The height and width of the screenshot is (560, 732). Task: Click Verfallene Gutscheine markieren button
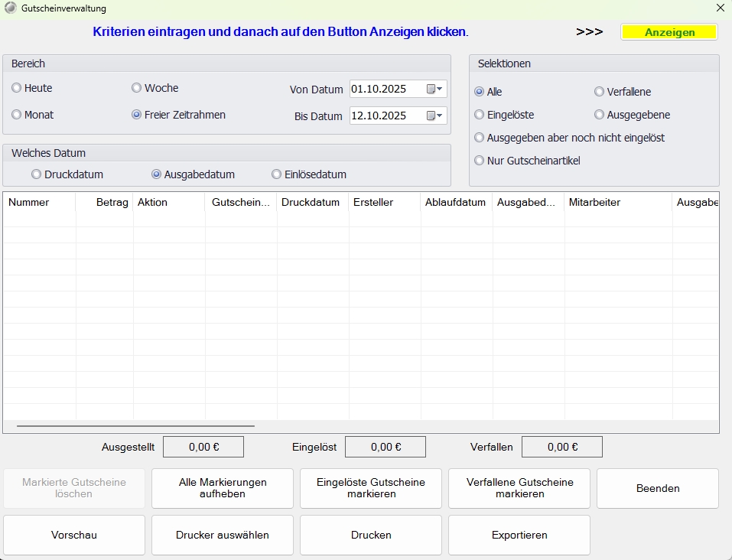tap(519, 488)
